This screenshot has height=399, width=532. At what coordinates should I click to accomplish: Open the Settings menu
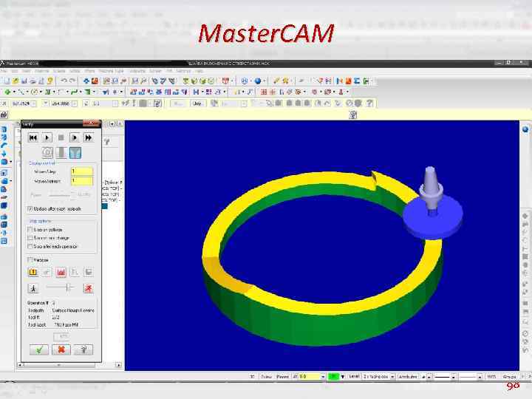pyautogui.click(x=183, y=71)
